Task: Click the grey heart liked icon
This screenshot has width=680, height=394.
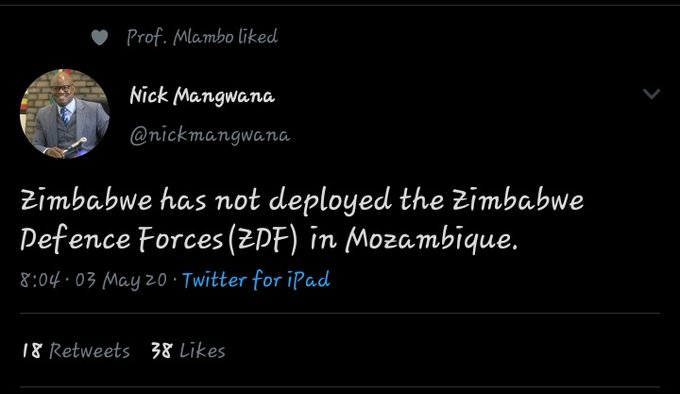Action: (x=99, y=38)
